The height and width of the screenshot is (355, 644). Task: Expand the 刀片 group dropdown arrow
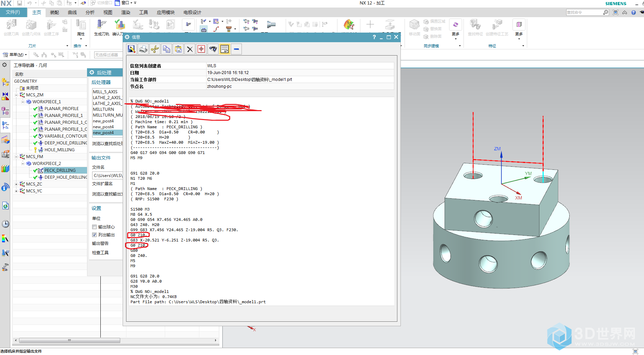67,46
